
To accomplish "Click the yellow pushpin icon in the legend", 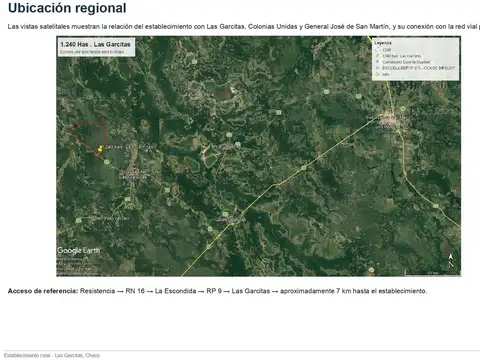I will (378, 56).
